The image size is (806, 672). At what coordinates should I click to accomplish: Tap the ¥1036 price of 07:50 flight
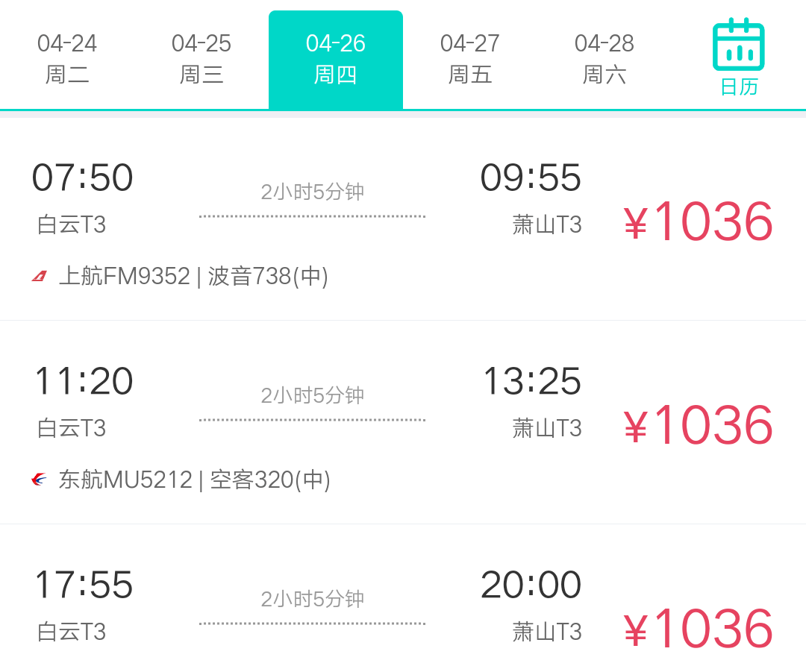pos(699,222)
